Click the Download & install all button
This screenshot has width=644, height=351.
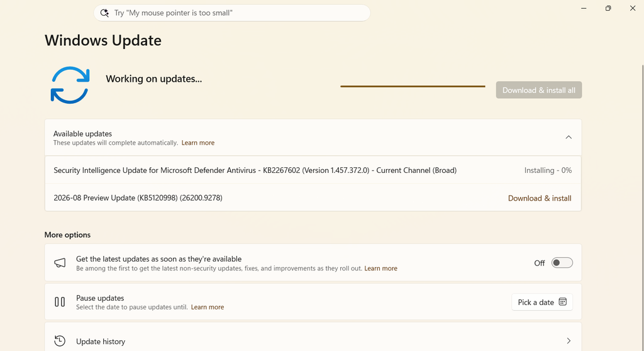click(539, 90)
